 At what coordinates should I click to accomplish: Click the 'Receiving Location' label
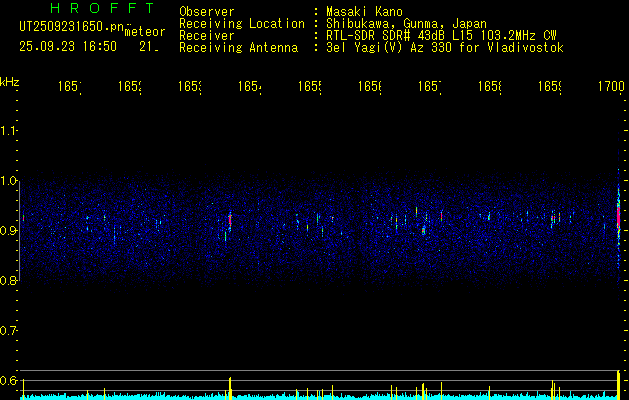(242, 24)
